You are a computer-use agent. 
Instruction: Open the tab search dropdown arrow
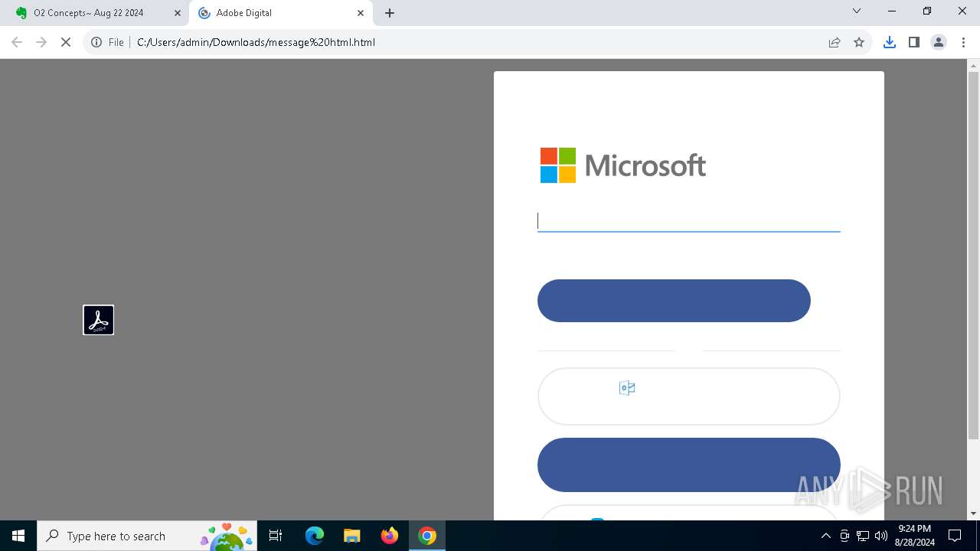(x=857, y=11)
